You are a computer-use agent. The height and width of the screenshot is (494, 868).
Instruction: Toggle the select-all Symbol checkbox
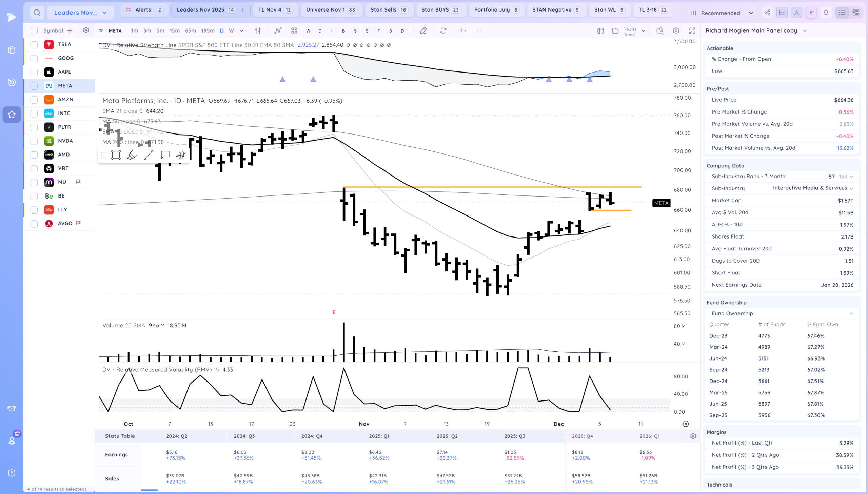coord(34,30)
